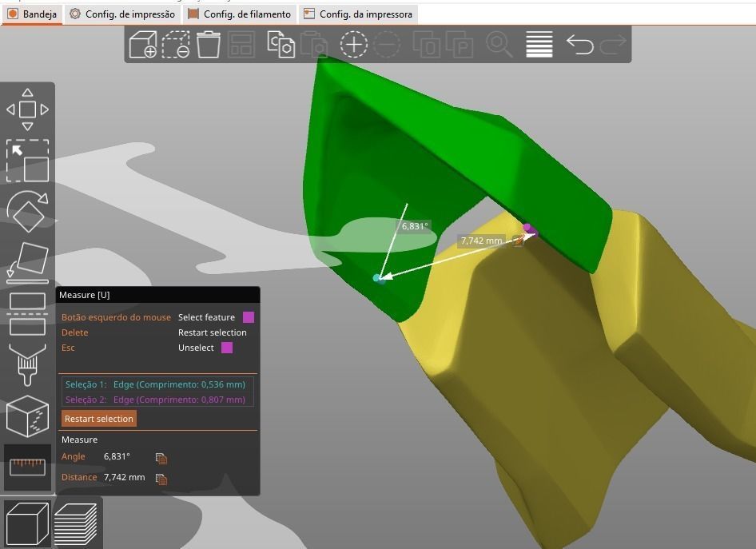Click the Copy icon in toolbar
The height and width of the screenshot is (549, 756).
click(281, 44)
